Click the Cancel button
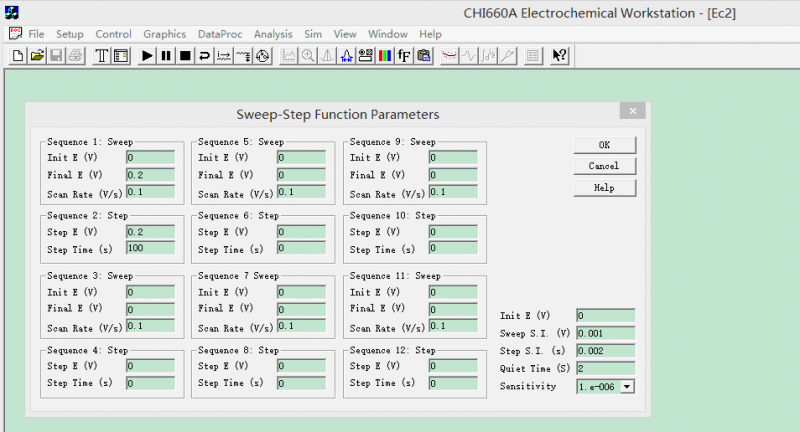800x432 pixels. 604,166
